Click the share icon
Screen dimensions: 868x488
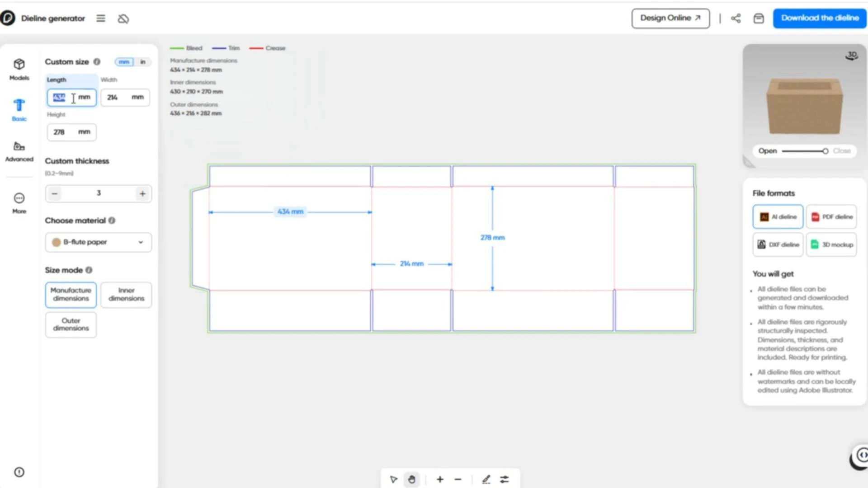point(736,18)
